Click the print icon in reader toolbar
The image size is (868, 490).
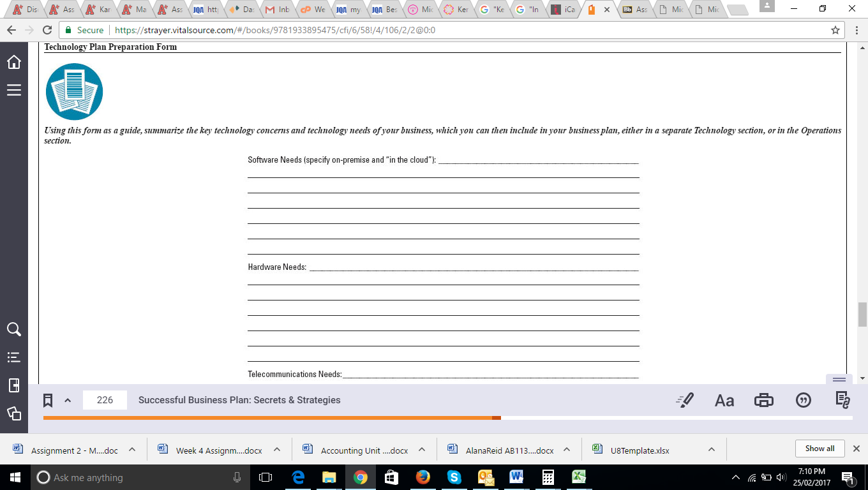(764, 401)
